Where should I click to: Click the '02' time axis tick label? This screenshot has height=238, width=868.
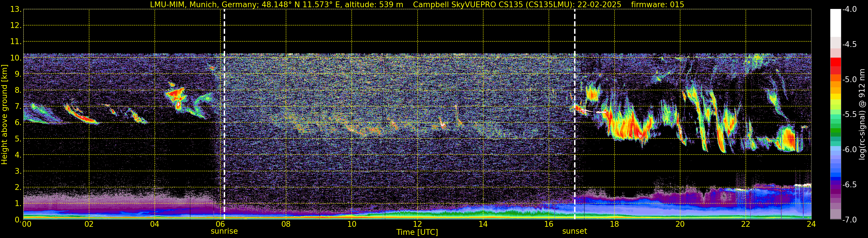[x=89, y=224]
